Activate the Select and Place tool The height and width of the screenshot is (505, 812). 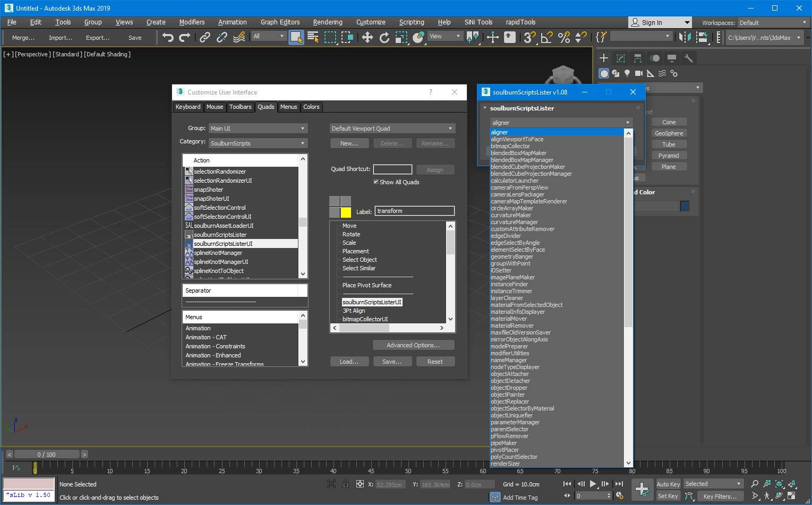[x=418, y=37]
